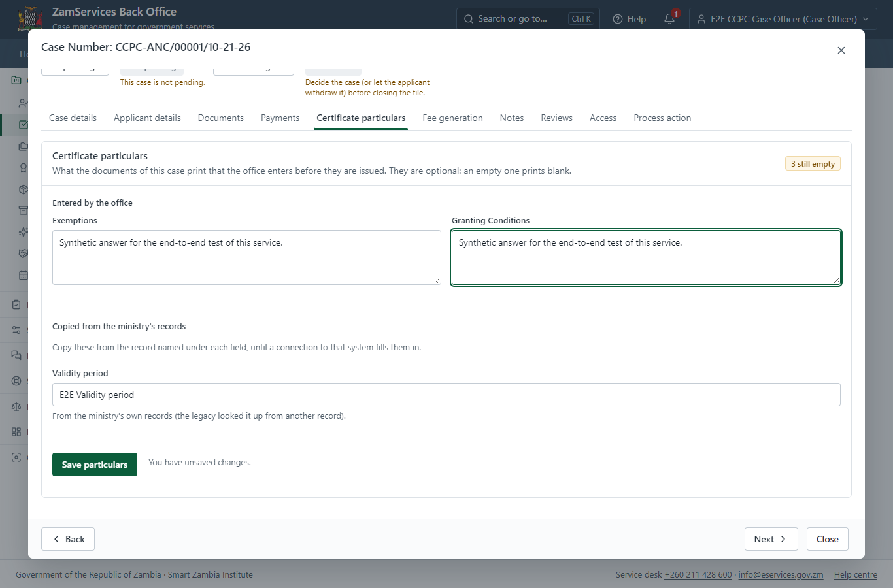This screenshot has height=588, width=893.
Task: Switch to the Applicant details tab
Action: pyautogui.click(x=147, y=118)
